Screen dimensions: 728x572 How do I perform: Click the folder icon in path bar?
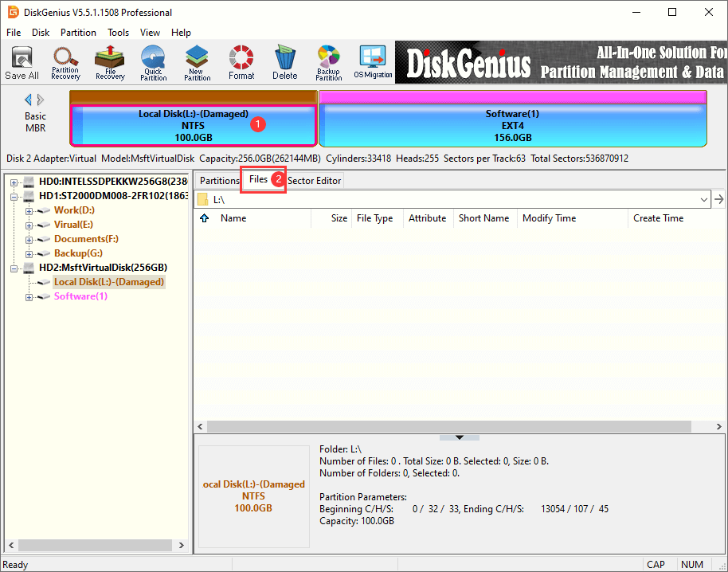[202, 200]
